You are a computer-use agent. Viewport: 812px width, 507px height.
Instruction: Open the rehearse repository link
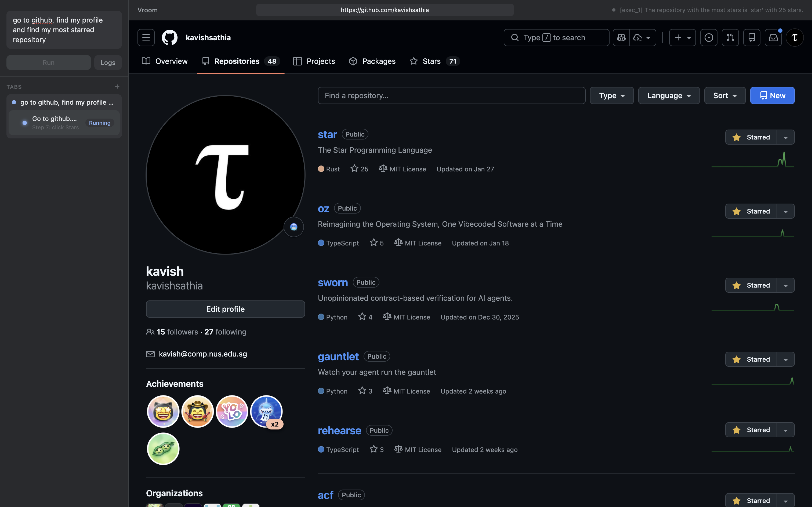coord(339,430)
